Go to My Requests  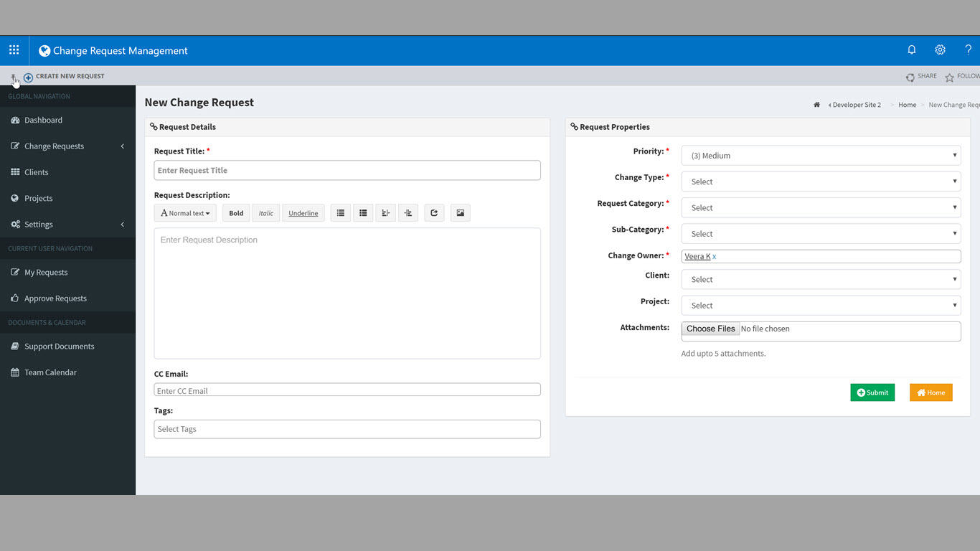click(67, 273)
